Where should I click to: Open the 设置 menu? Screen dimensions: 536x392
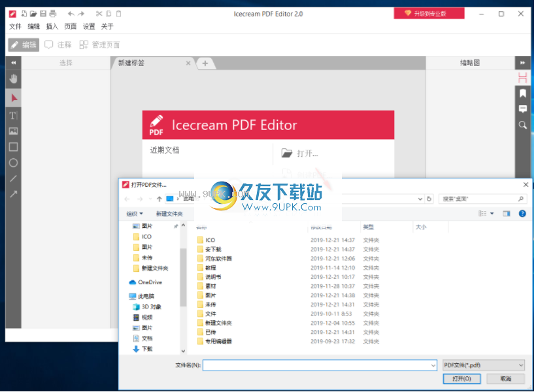pyautogui.click(x=89, y=26)
